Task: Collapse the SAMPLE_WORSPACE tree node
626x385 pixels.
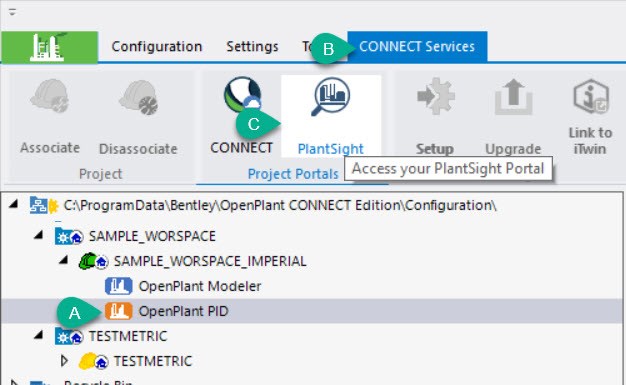Action: click(x=39, y=236)
